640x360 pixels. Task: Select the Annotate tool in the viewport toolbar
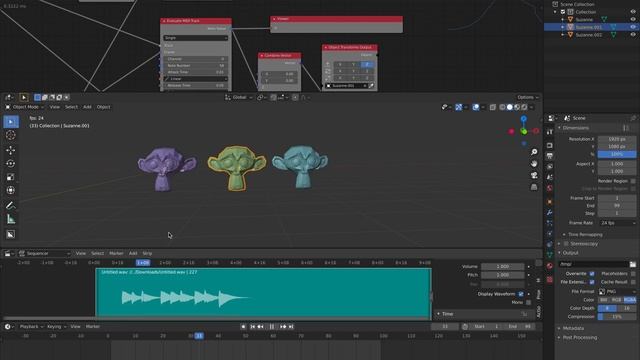pos(11,205)
